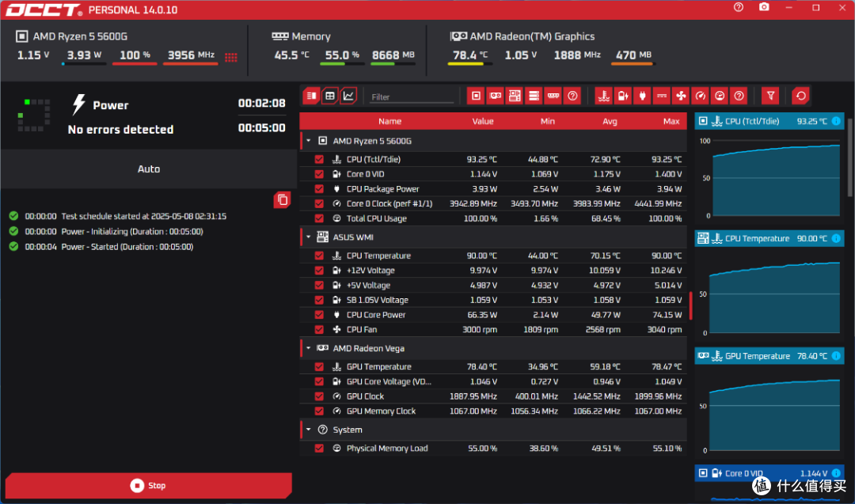Sort sensors by Min column
This screenshot has height=504, width=855.
tap(548, 121)
